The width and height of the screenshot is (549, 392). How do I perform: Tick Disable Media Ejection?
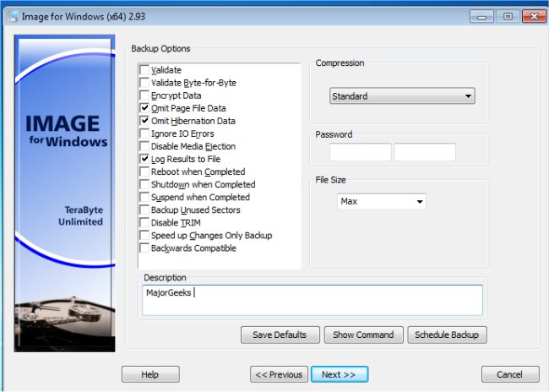click(144, 146)
